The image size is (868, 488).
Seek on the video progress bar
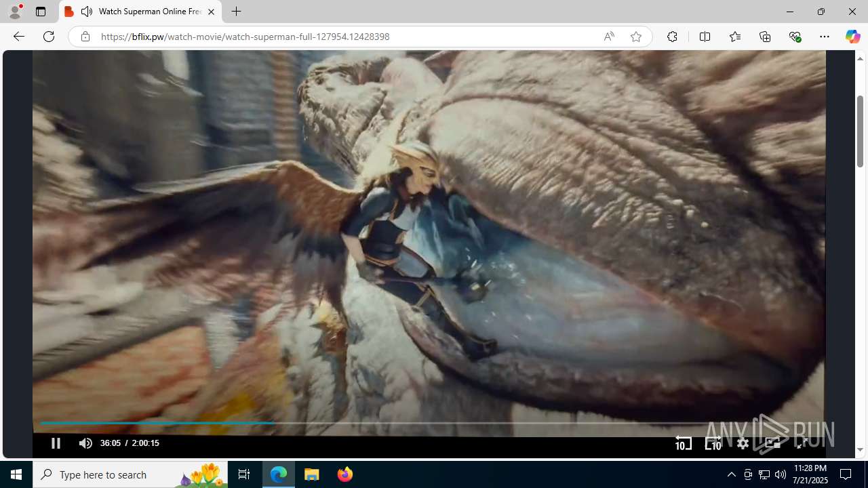tap(429, 423)
